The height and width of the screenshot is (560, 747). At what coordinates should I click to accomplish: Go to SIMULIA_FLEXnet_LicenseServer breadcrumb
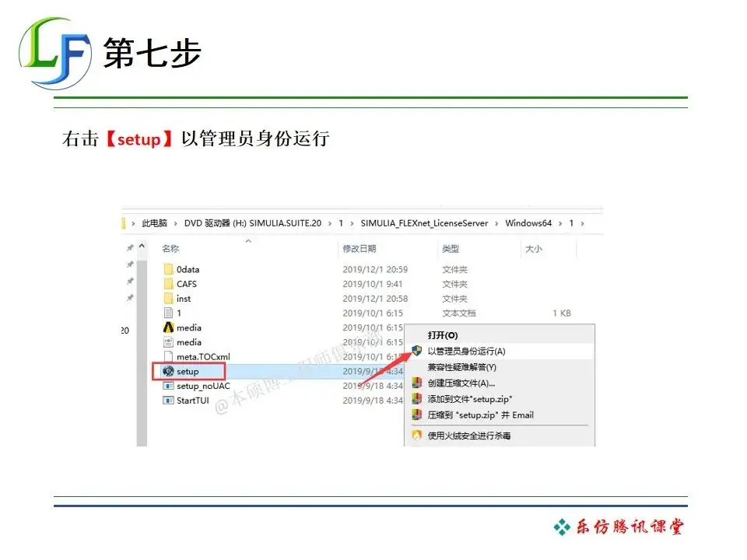424,223
